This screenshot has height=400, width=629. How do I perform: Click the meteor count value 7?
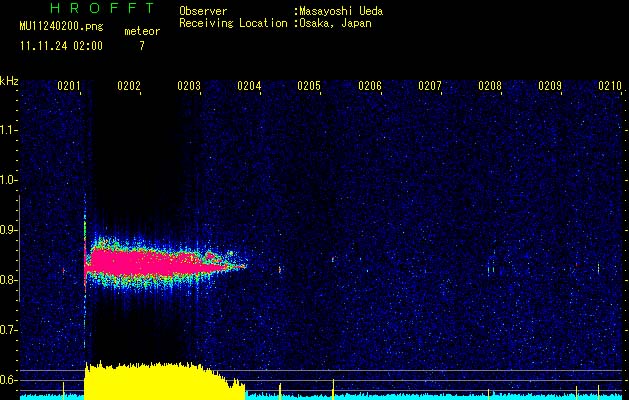tap(141, 46)
